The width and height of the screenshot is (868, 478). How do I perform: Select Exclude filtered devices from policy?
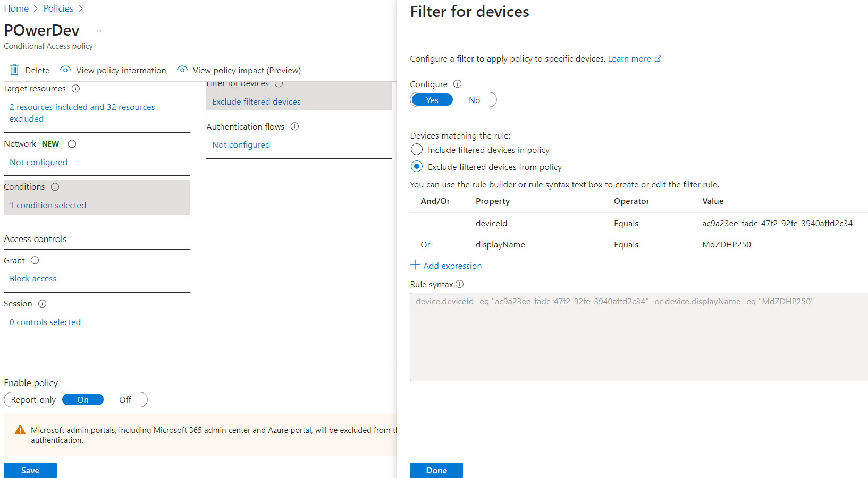click(417, 167)
